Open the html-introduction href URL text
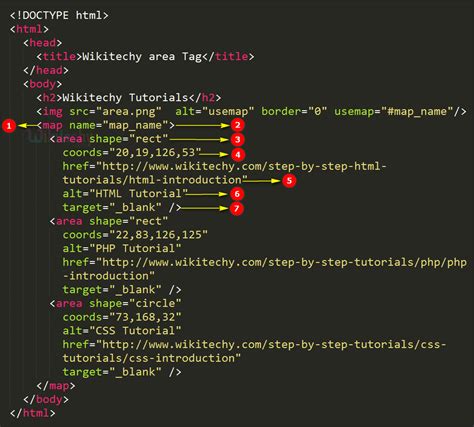Image resolution: width=474 pixels, height=427 pixels. (x=224, y=173)
